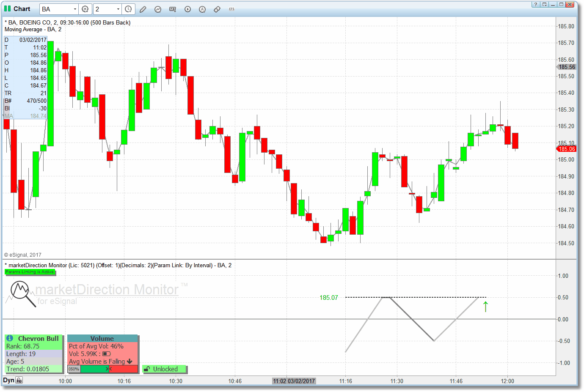Click the green 185.07 level label
584x392 pixels.
coord(329,298)
